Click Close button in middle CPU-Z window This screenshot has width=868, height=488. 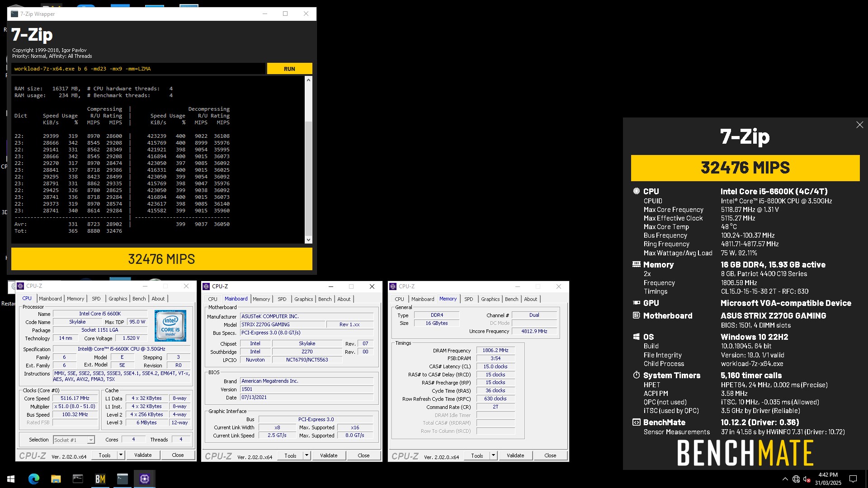pos(363,455)
